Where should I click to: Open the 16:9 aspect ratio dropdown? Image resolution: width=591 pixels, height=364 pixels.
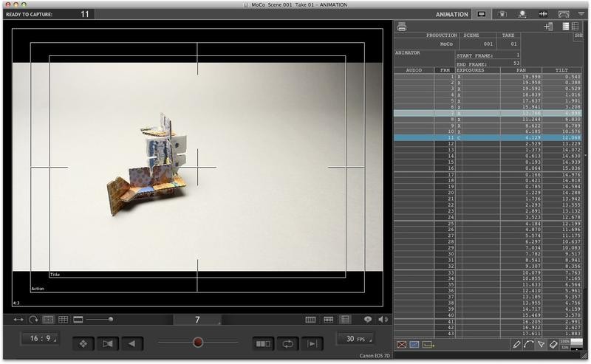coord(40,338)
